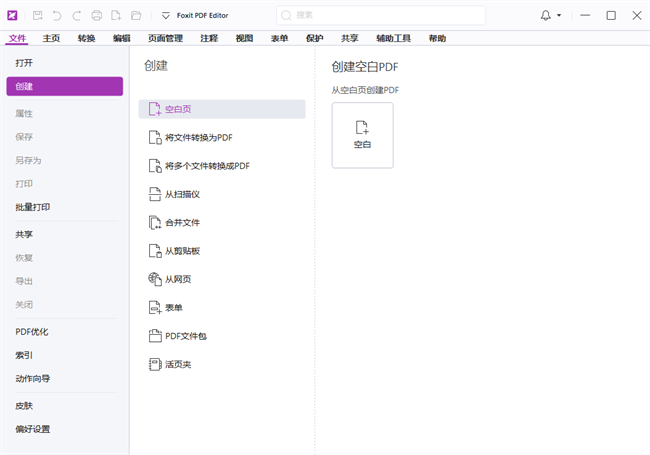
Task: Open the 主页 (Home) ribbon tab
Action: pyautogui.click(x=52, y=38)
